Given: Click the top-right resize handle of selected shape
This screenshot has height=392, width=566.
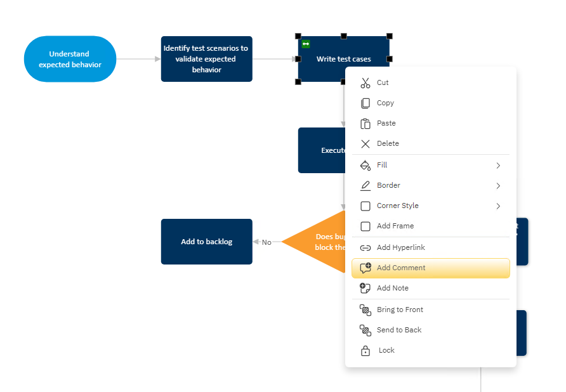Looking at the screenshot, I should (390, 36).
